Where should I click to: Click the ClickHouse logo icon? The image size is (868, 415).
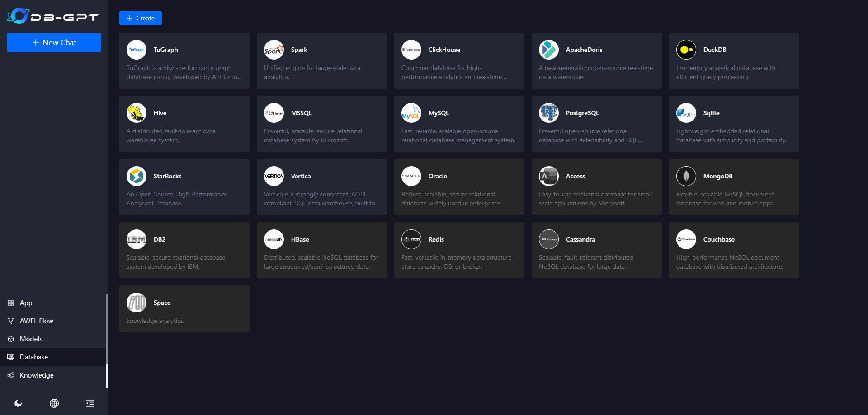coord(411,50)
